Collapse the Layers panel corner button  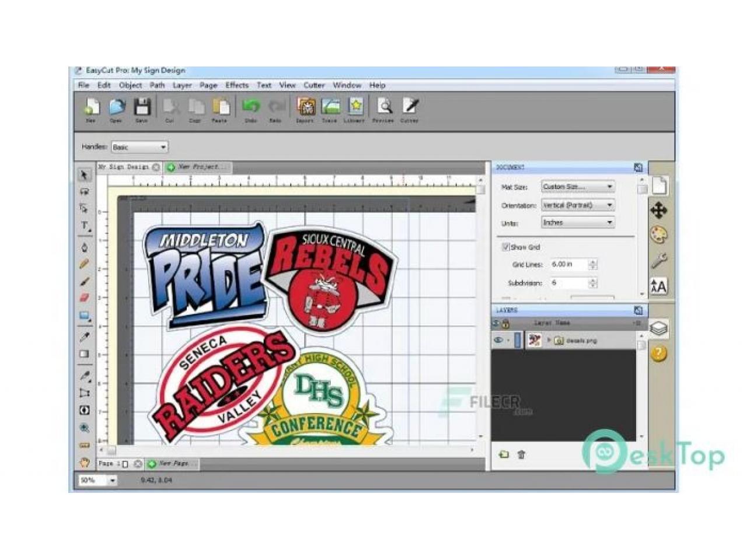point(638,310)
